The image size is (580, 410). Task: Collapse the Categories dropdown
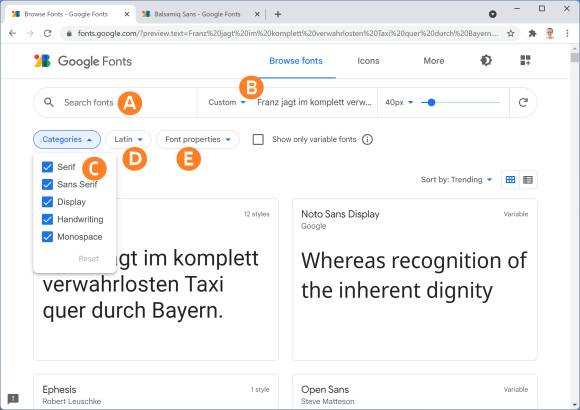point(67,140)
